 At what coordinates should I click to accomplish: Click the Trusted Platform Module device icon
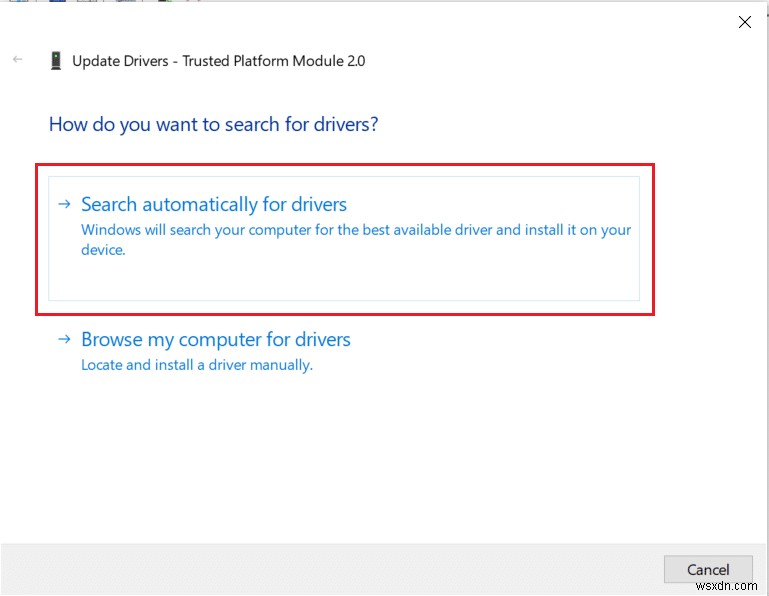pos(56,61)
